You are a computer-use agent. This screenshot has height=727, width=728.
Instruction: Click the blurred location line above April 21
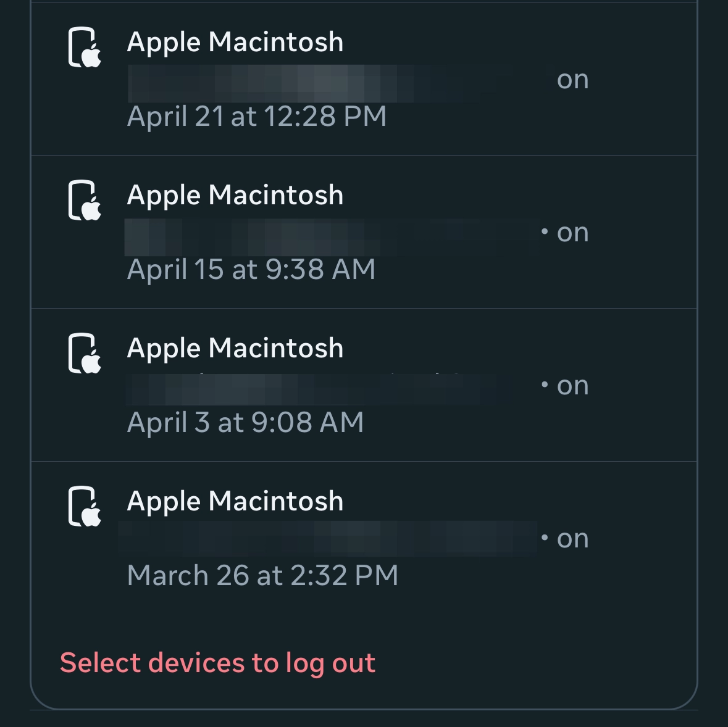coord(333,83)
